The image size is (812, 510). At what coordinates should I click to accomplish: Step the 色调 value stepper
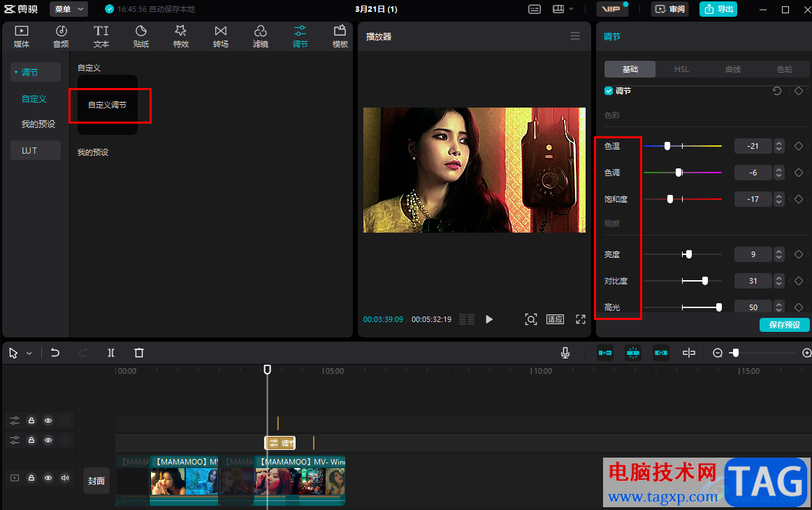pyautogui.click(x=779, y=173)
